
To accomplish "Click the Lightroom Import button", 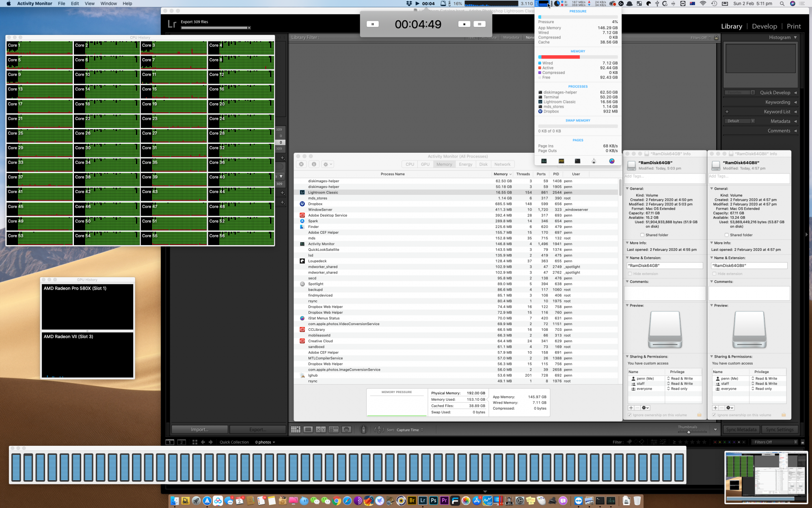I will click(199, 430).
